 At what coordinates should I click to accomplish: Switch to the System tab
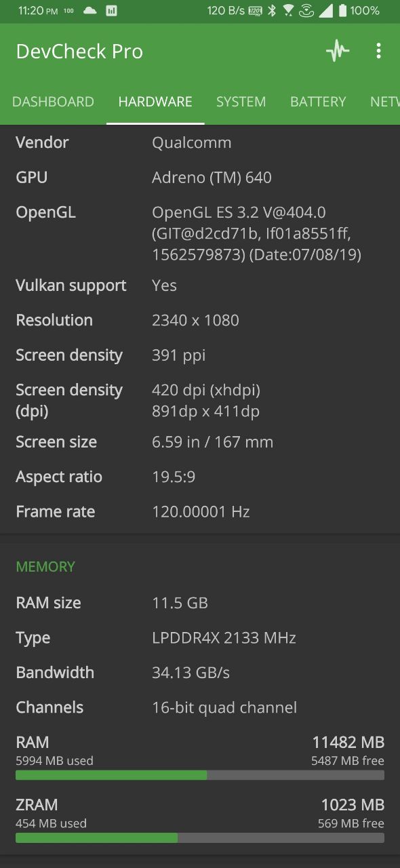point(241,102)
